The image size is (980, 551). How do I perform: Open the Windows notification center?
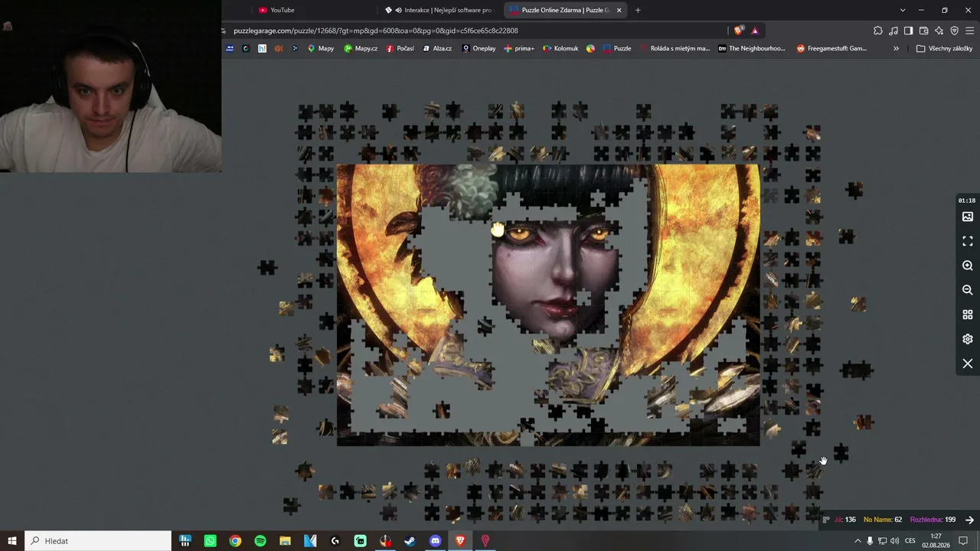click(x=963, y=541)
